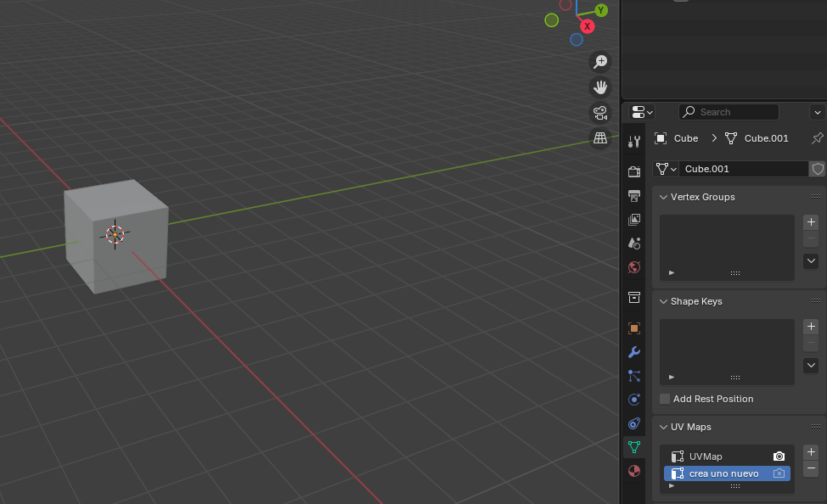Viewport: 827px width, 504px height.
Task: Click the Cube.001 mesh name field
Action: (x=743, y=169)
